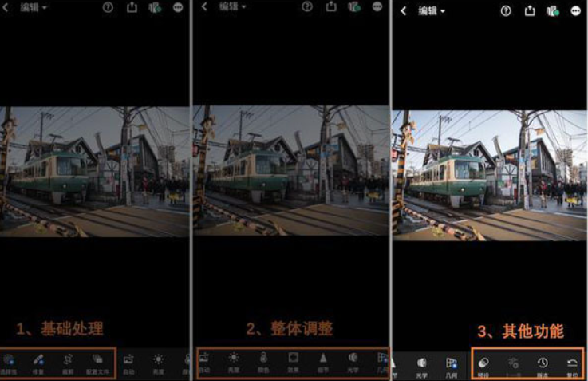The image size is (588, 381).
Task: Open the 几何 geometry panel in the 其他功能 screen
Action: [452, 367]
